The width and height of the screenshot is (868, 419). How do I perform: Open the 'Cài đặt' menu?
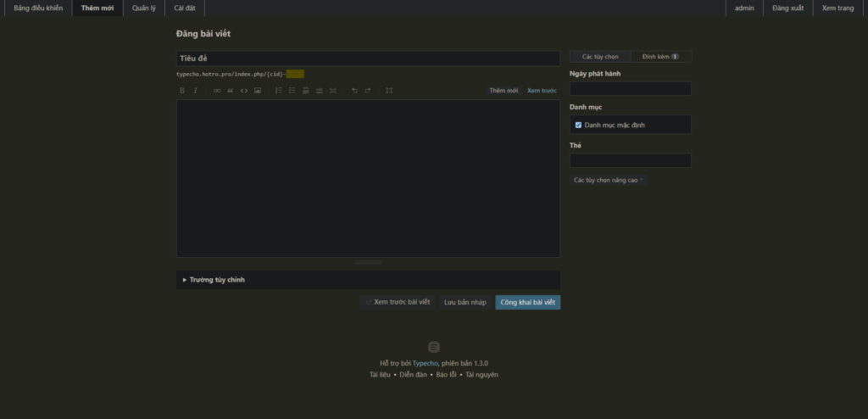tap(184, 8)
